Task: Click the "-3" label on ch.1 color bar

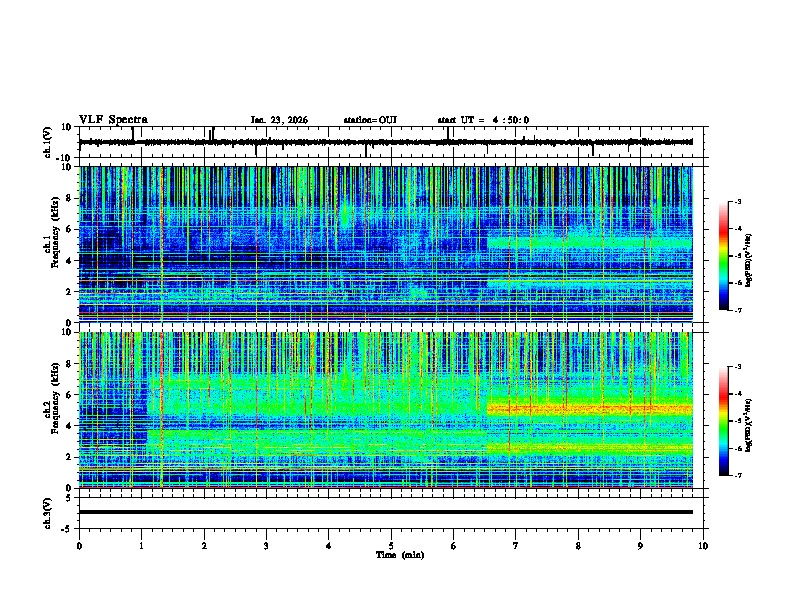Action: point(737,202)
